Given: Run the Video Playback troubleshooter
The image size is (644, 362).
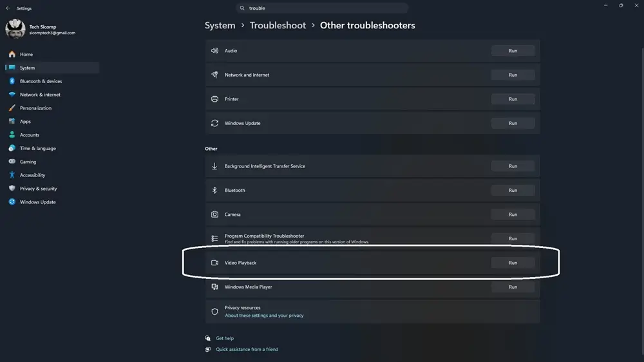Looking at the screenshot, I should tap(513, 263).
